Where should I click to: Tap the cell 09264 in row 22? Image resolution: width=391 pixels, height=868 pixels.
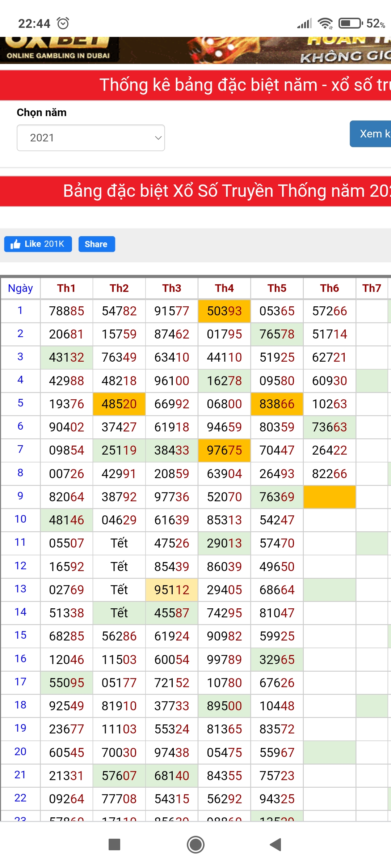coord(67,799)
